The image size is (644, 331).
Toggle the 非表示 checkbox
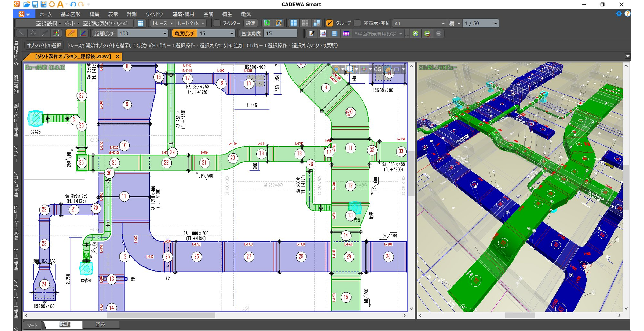(357, 23)
